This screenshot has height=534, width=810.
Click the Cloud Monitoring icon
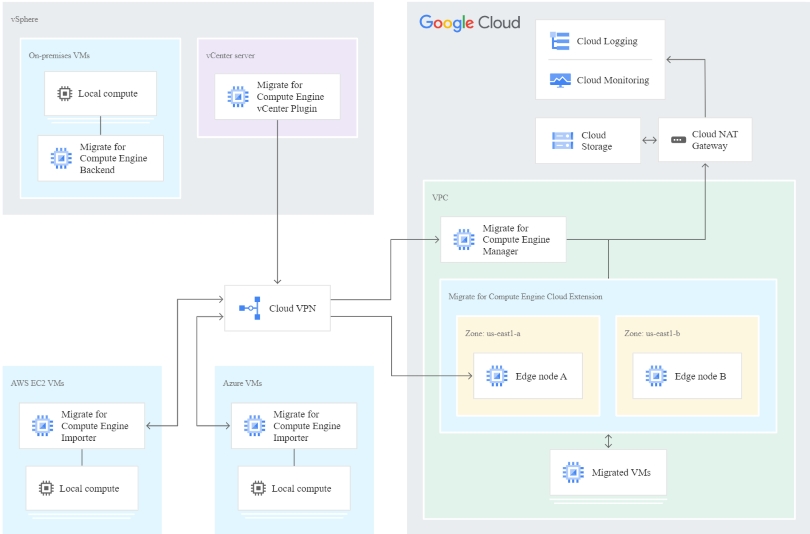click(x=560, y=80)
